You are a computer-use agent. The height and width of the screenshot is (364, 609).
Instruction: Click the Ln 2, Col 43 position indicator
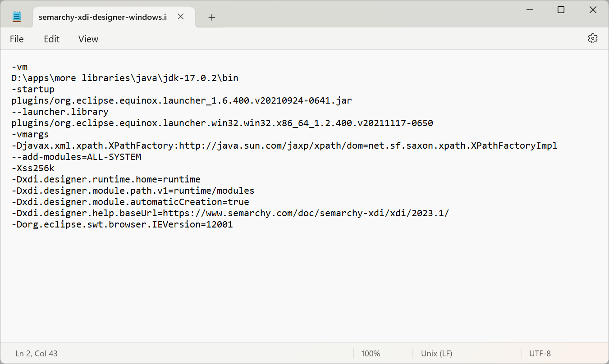[x=36, y=353]
